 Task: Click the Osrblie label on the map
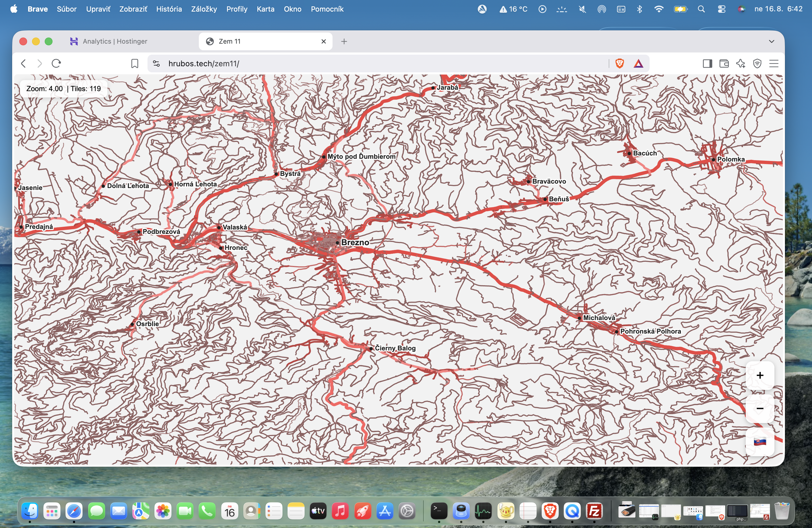coord(147,324)
